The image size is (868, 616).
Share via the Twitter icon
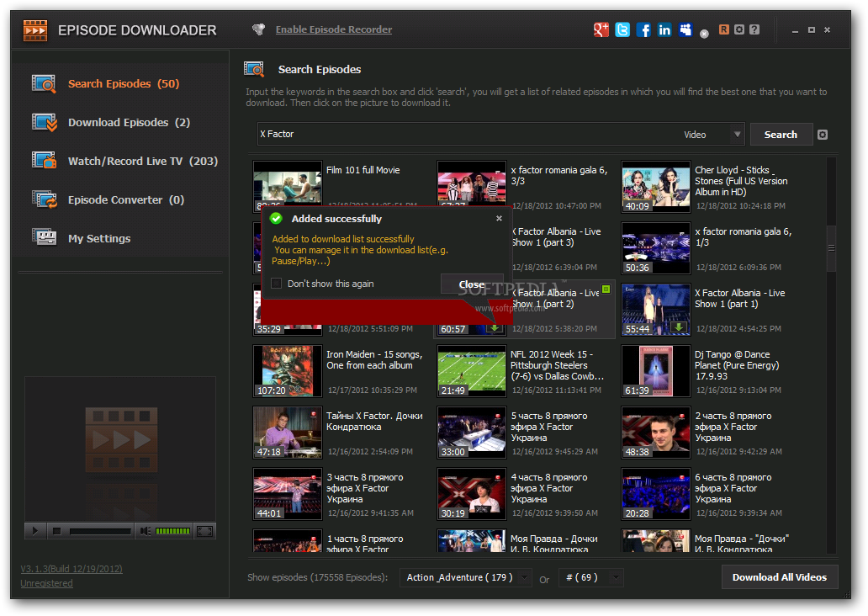[x=622, y=30]
